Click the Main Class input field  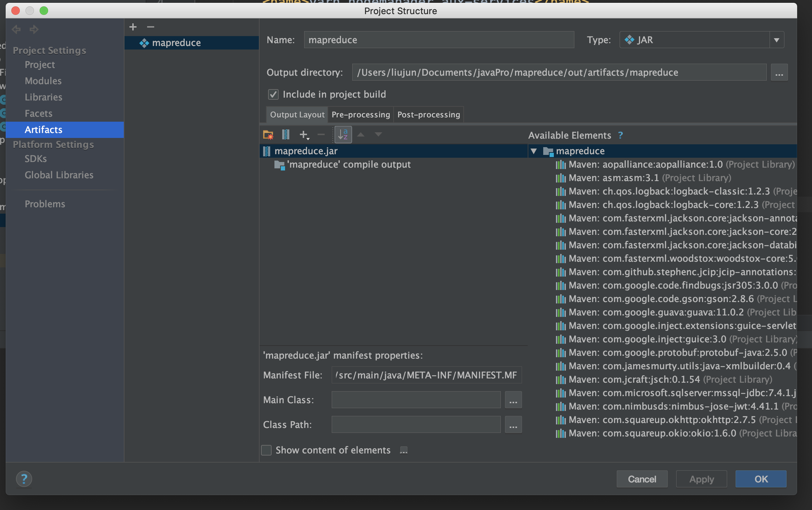tap(416, 400)
